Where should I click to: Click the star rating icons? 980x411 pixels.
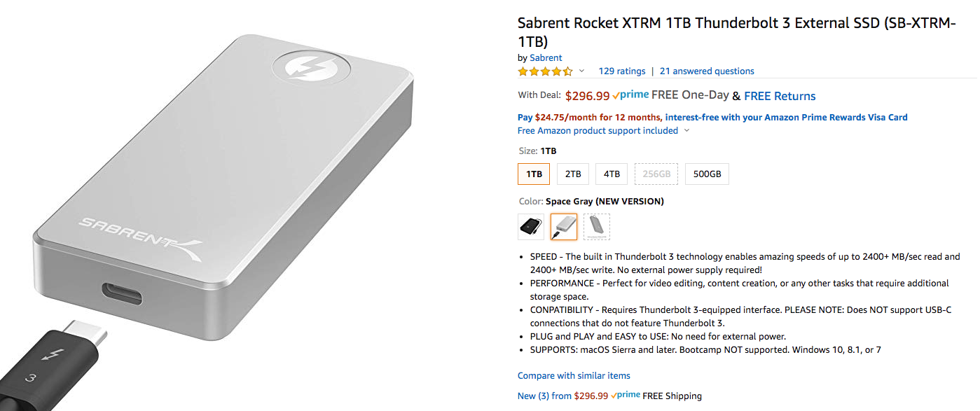pos(545,71)
